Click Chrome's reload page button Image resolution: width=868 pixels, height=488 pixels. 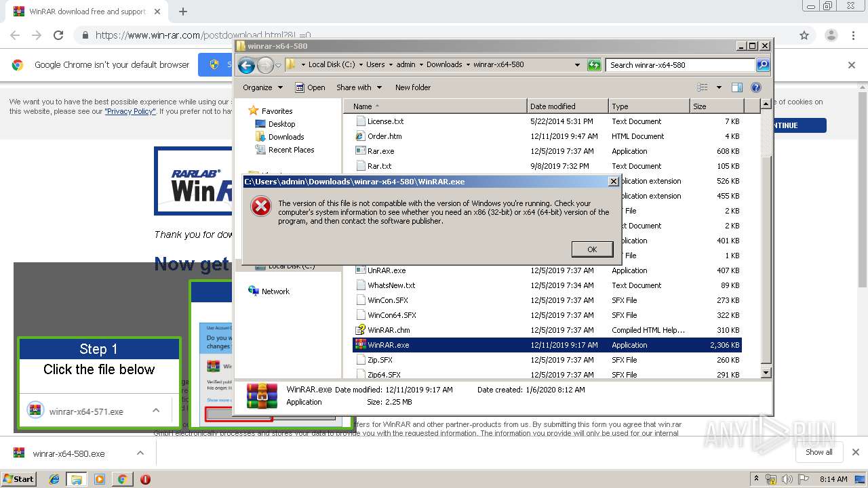coord(58,35)
